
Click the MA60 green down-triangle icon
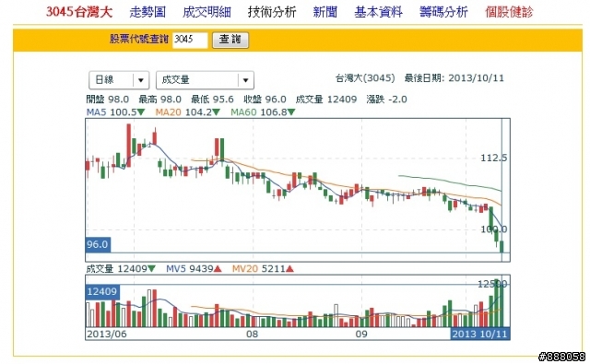click(x=291, y=112)
